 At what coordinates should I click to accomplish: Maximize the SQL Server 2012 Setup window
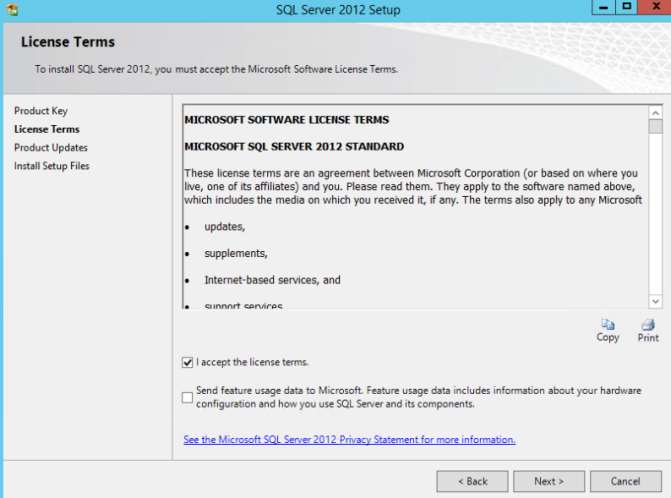pos(626,7)
